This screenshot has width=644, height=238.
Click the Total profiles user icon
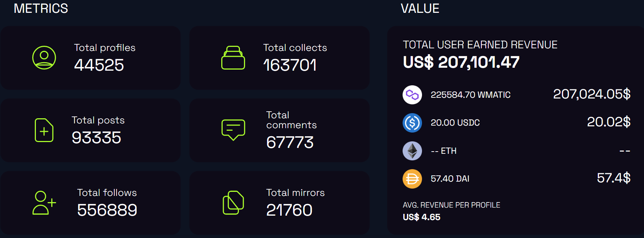tap(44, 58)
